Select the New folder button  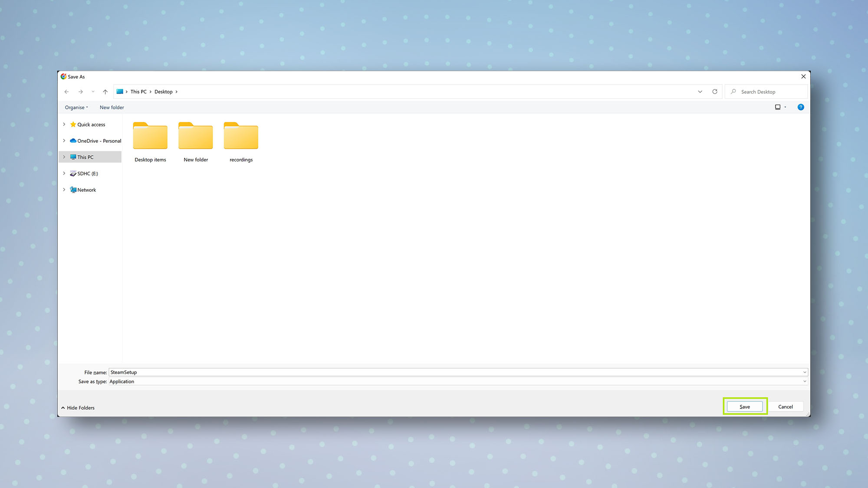coord(112,107)
